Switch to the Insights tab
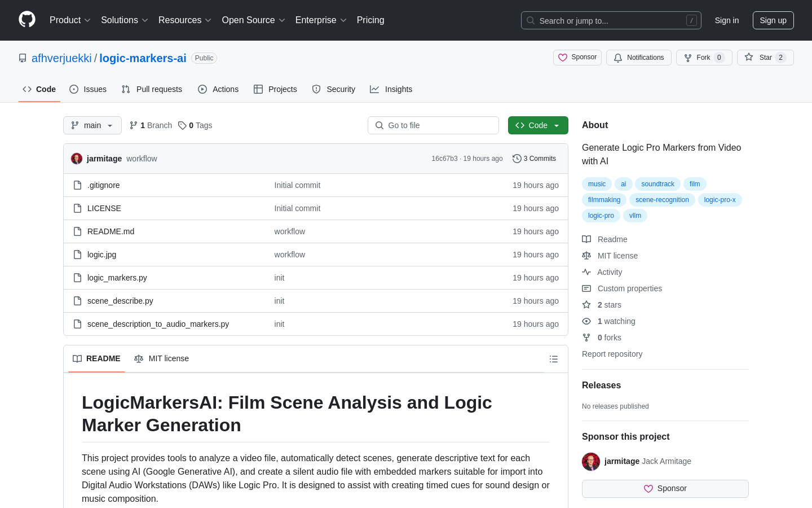812x508 pixels. (391, 89)
